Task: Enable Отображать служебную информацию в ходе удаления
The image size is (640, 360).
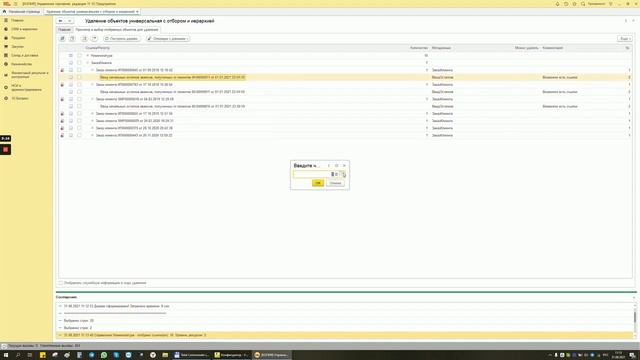Action: 60,283
